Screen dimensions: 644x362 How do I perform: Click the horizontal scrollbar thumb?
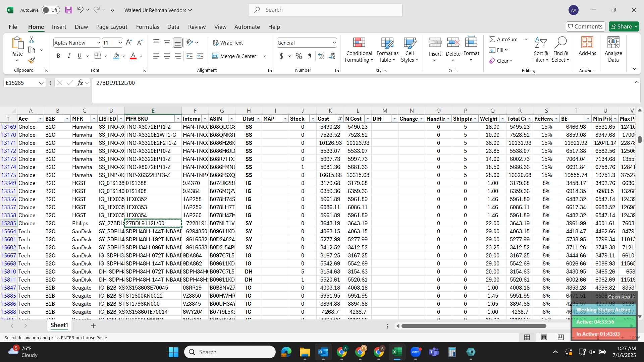coord(473,326)
